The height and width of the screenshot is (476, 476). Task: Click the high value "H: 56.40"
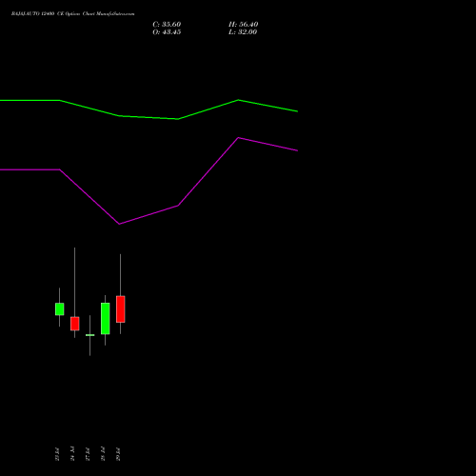coord(243,25)
